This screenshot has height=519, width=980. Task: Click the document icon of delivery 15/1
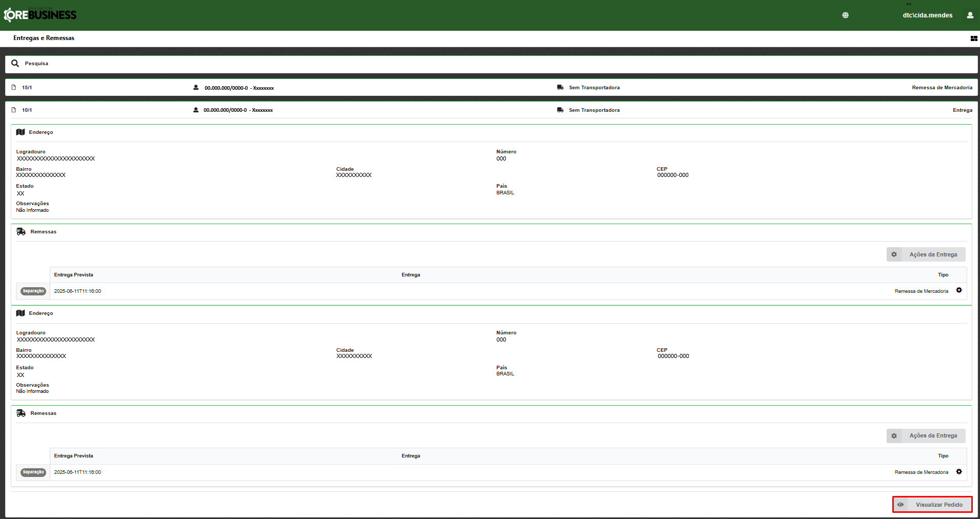[x=14, y=88]
